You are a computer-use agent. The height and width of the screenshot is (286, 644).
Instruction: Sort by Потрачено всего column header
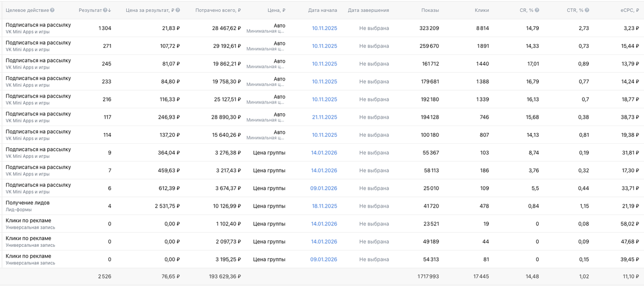(x=218, y=10)
